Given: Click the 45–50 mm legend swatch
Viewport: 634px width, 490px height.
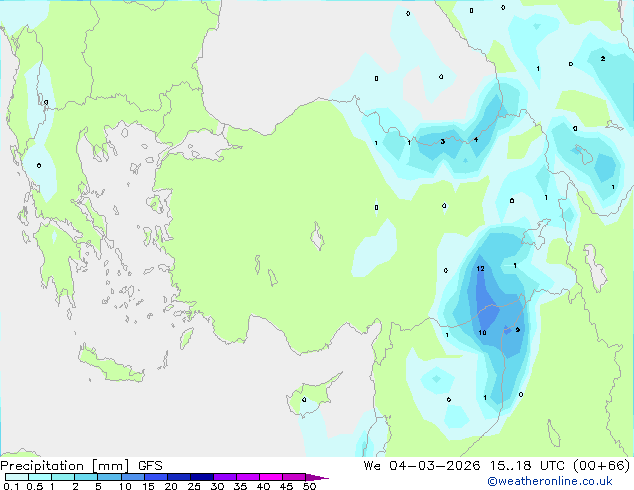Looking at the screenshot, I should click(294, 477).
